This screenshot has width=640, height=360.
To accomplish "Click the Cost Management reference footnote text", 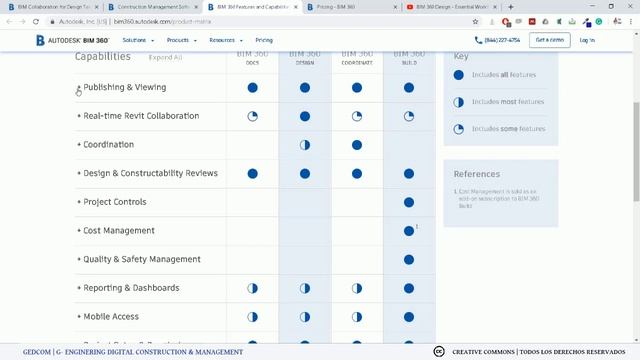I will (x=497, y=198).
